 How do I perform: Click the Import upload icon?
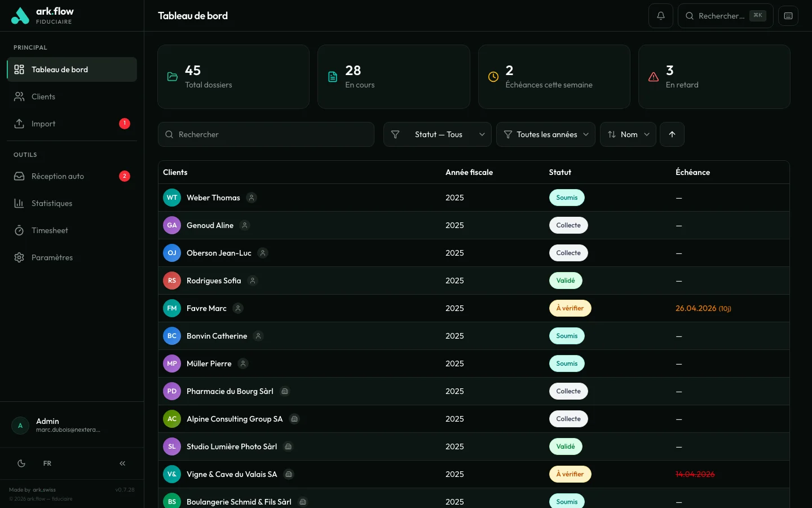tap(19, 124)
